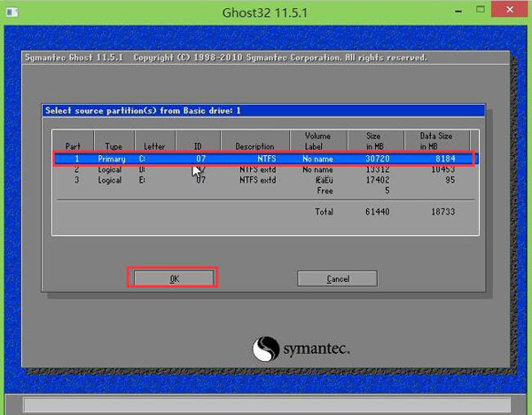Image resolution: width=532 pixels, height=415 pixels.
Task: Click size 13312 in D: row
Action: (378, 169)
